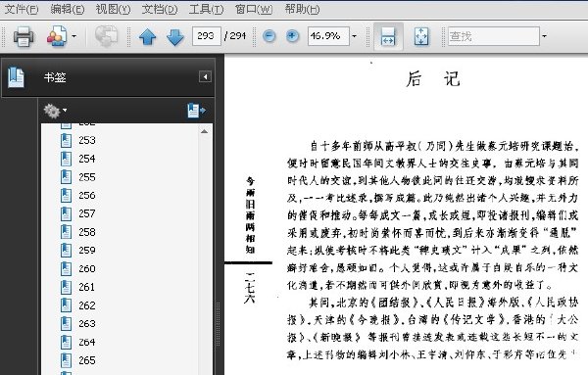Click the 后记 heading on the page
588x375 pixels.
pyautogui.click(x=433, y=79)
